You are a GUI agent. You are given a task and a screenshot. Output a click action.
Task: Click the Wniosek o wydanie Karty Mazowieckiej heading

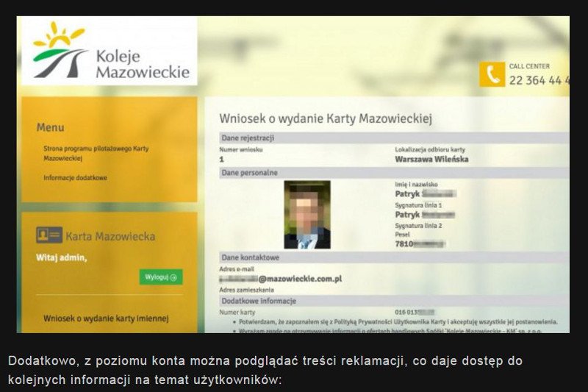(326, 118)
